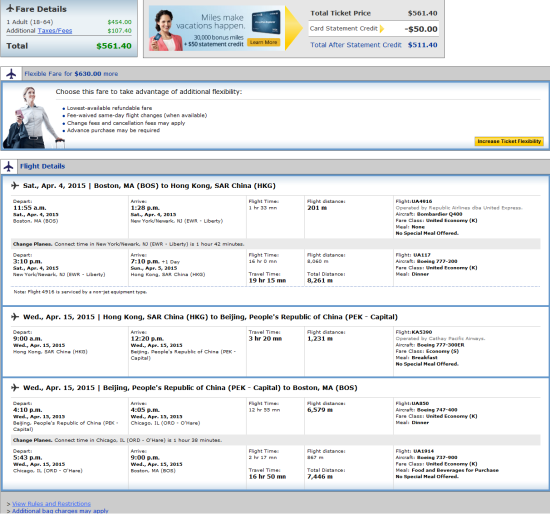Screen dimensions: 550x514
Task: Click the woman with luggage image
Action: click(33, 118)
